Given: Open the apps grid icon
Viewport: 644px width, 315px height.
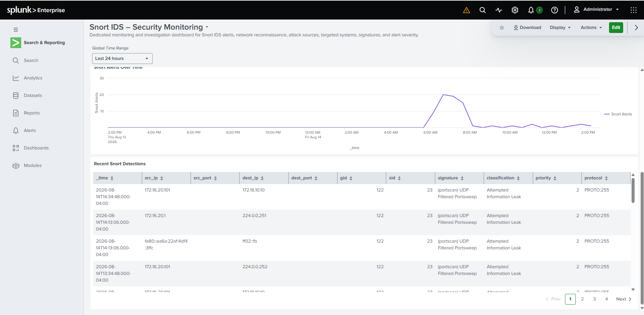Looking at the screenshot, I should 634,10.
